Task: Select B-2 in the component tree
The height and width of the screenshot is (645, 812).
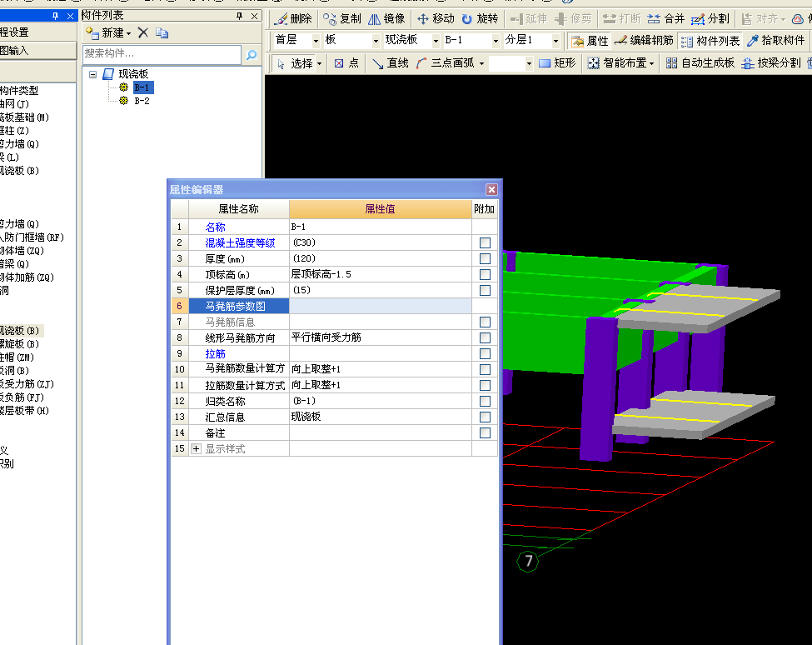Action: pyautogui.click(x=142, y=101)
